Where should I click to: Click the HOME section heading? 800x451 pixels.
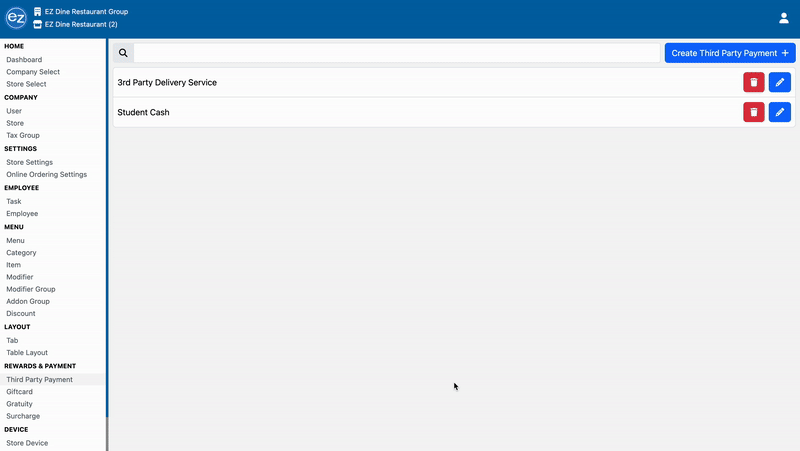tap(14, 46)
